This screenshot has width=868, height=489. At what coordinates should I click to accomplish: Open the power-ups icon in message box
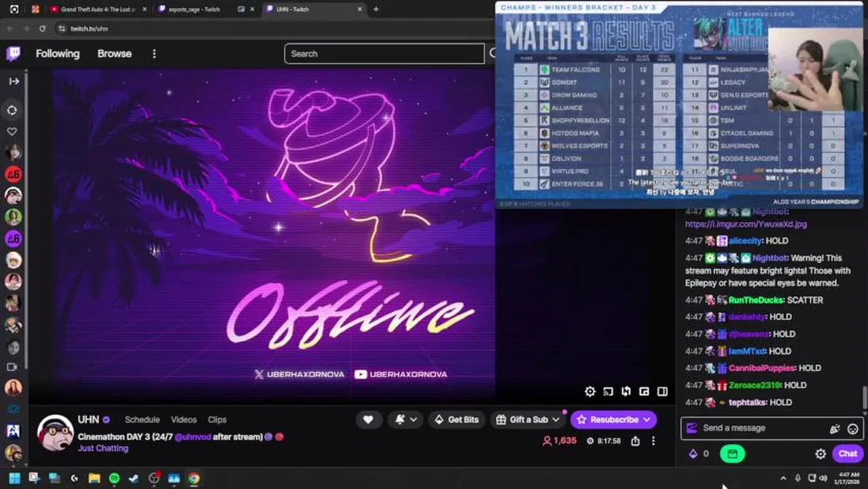tap(835, 429)
